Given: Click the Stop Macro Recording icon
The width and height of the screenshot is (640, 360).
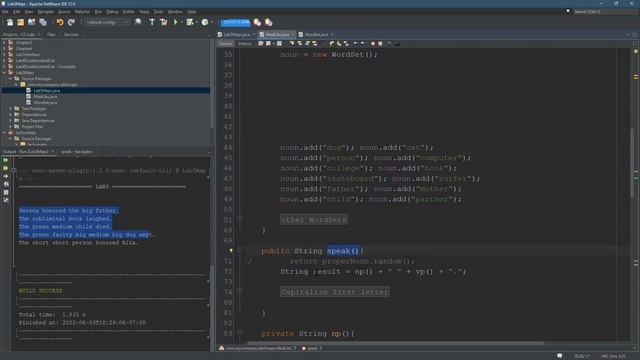Looking at the screenshot, I should coord(380,44).
